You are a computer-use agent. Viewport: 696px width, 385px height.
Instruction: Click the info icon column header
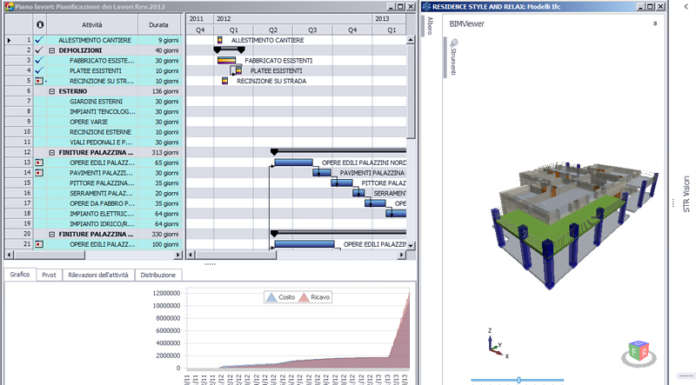[x=40, y=25]
